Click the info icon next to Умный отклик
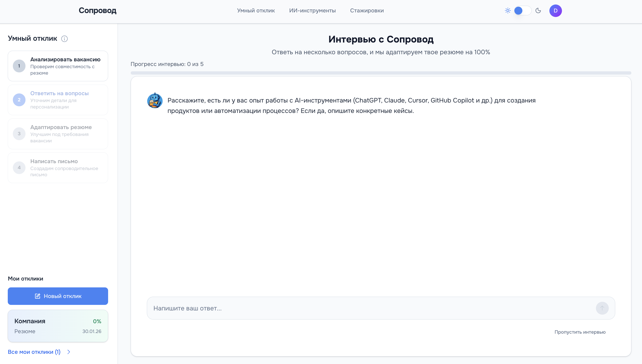The height and width of the screenshot is (364, 642). point(64,39)
